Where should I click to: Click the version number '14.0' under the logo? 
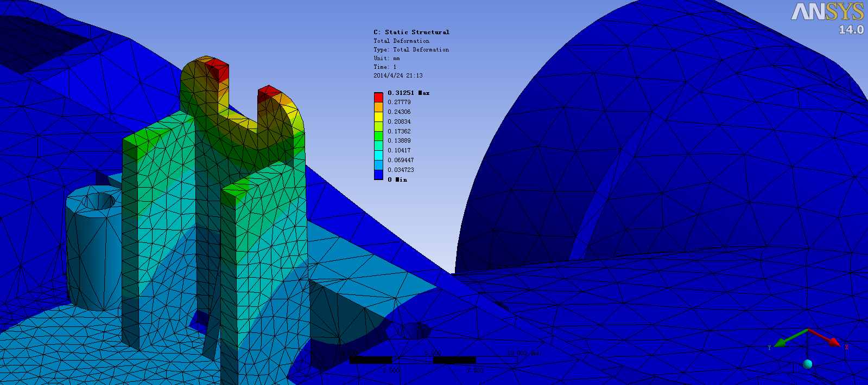click(x=851, y=30)
